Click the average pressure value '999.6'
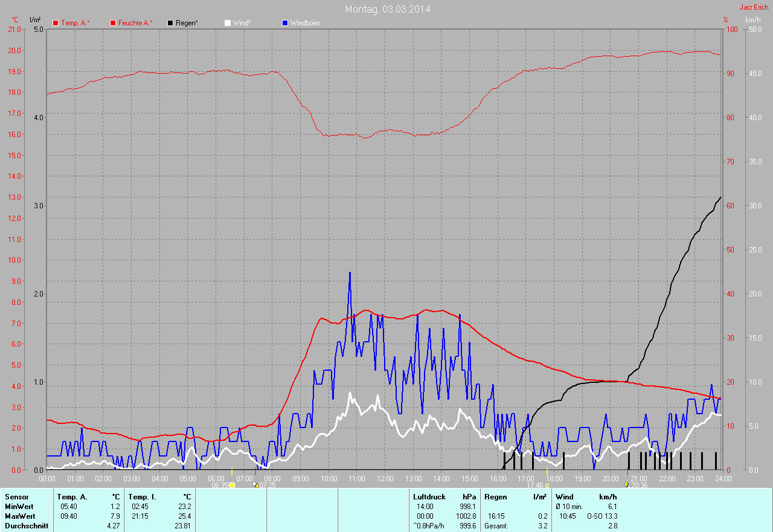This screenshot has width=773, height=532. [x=468, y=526]
